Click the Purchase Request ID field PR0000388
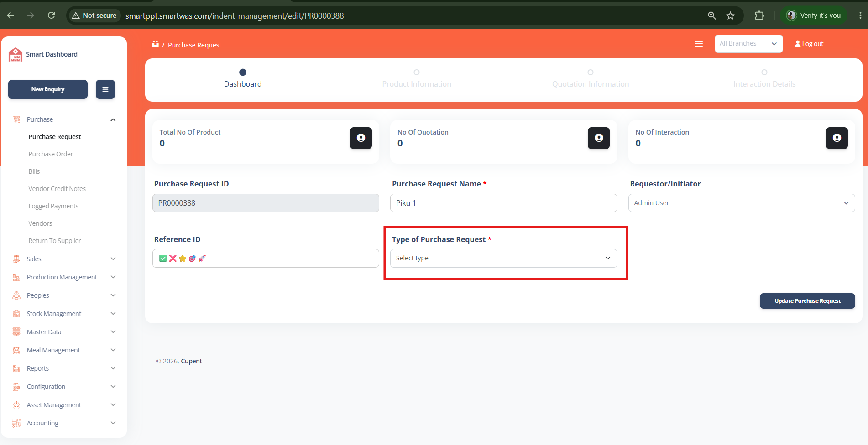The image size is (868, 445). click(266, 203)
